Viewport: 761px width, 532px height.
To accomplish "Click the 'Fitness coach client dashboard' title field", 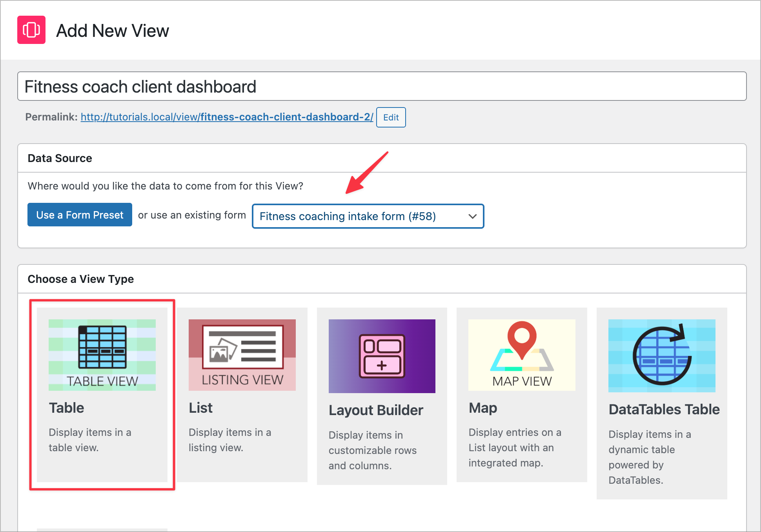I will click(382, 86).
